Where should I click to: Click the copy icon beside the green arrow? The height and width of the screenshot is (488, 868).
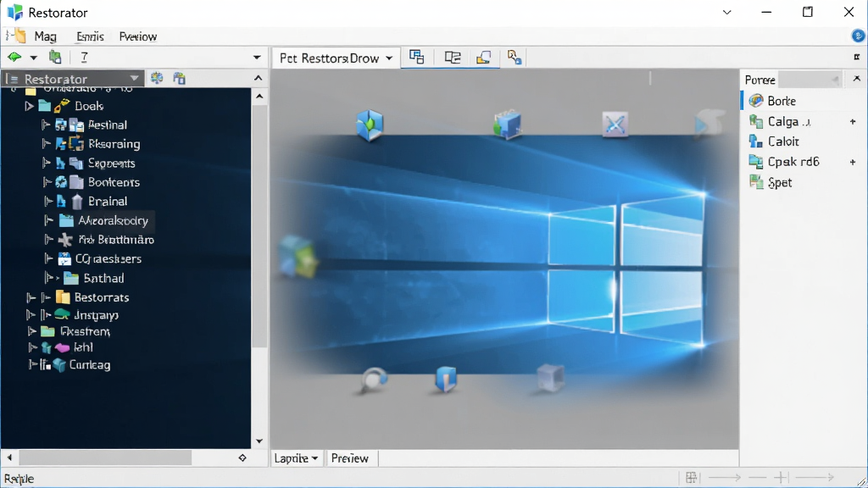(55, 57)
